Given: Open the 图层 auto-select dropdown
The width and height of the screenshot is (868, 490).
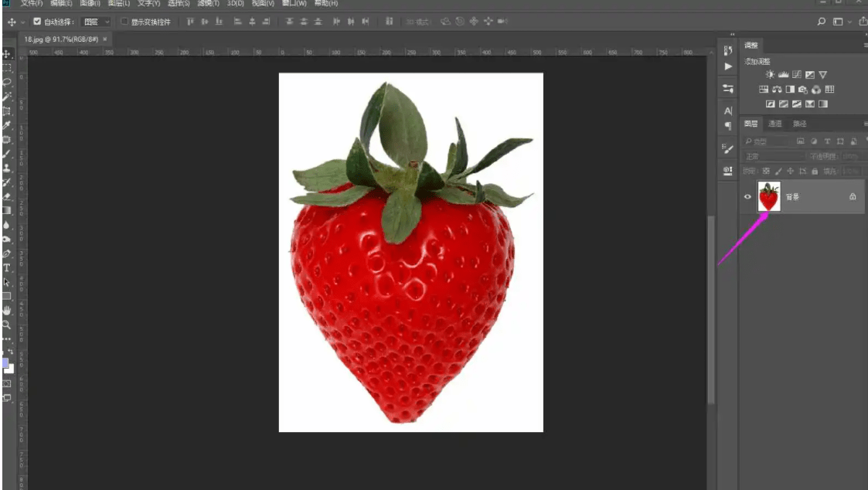Looking at the screenshot, I should [97, 22].
